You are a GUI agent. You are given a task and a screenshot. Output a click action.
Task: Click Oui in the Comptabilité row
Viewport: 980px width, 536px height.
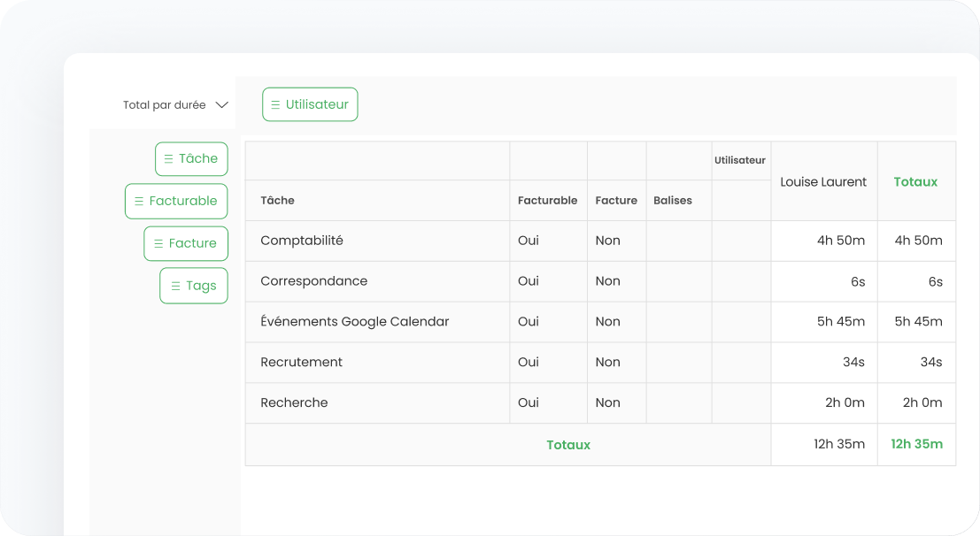point(529,241)
